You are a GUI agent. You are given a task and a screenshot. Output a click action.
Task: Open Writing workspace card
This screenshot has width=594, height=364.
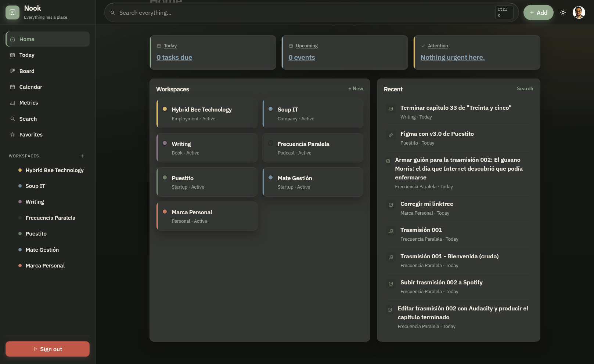pos(207,148)
